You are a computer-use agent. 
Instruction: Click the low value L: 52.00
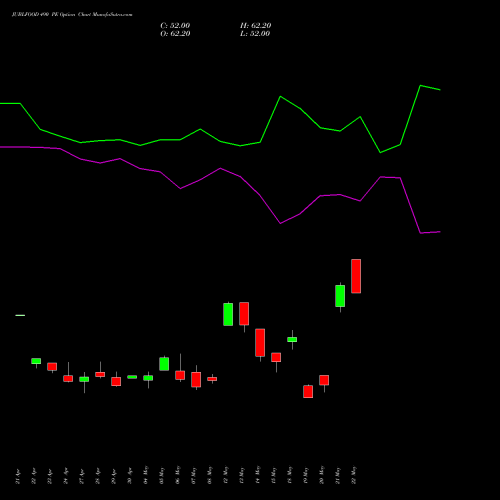[x=255, y=34]
